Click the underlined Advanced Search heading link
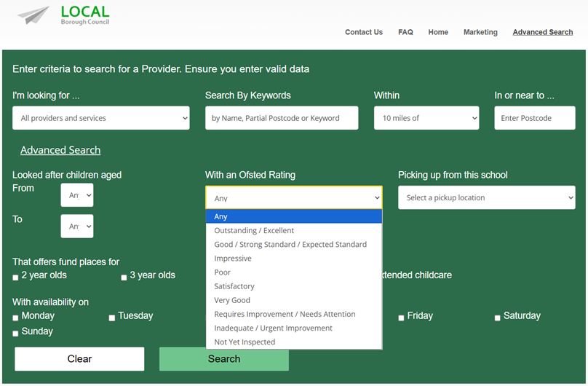Viewport: 588px width, 386px height. click(x=60, y=150)
